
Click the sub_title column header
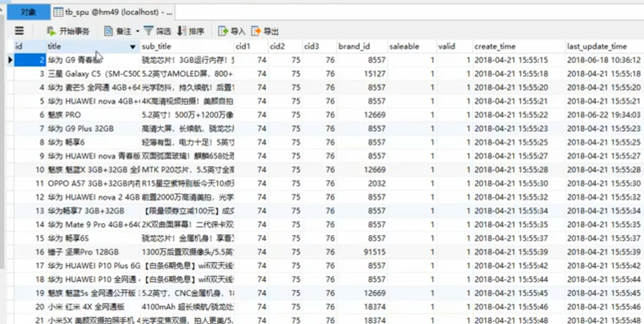(x=187, y=46)
